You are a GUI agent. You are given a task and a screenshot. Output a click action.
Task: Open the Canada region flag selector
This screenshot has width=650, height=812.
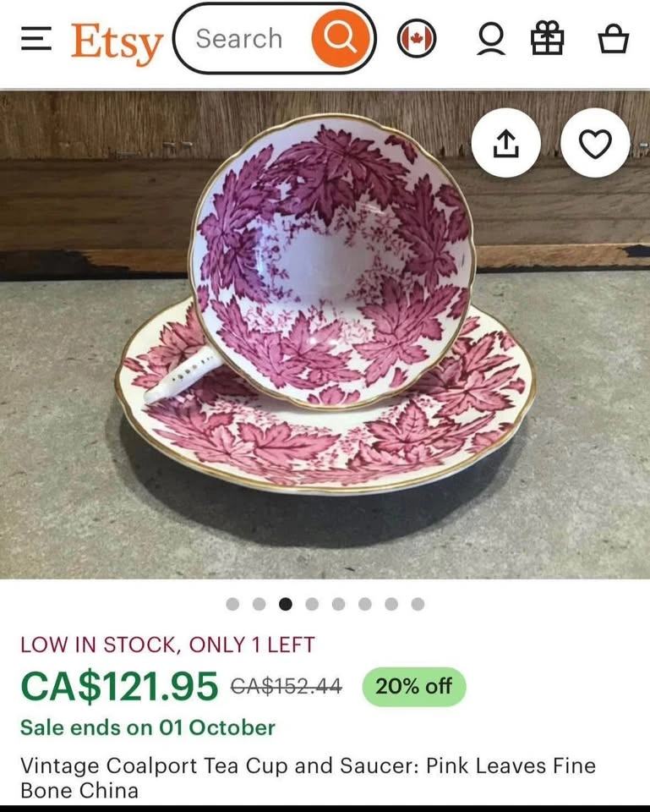pyautogui.click(x=417, y=39)
